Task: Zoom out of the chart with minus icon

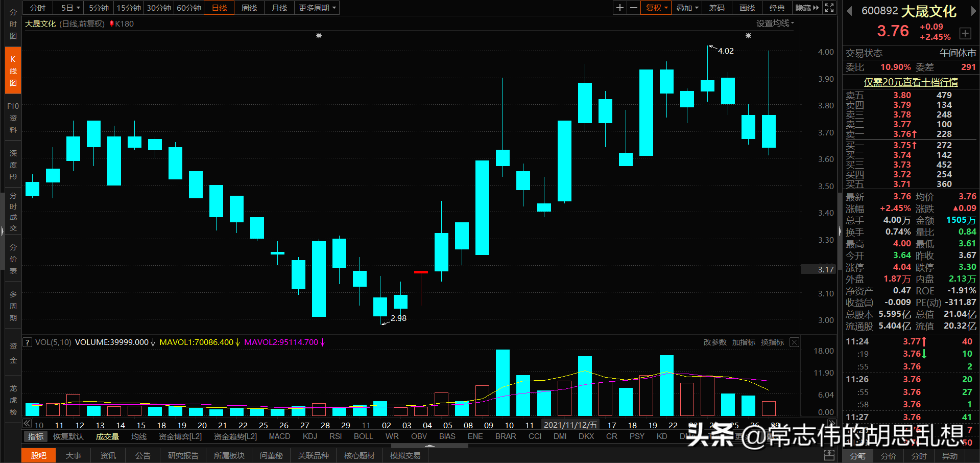Action: [x=633, y=8]
